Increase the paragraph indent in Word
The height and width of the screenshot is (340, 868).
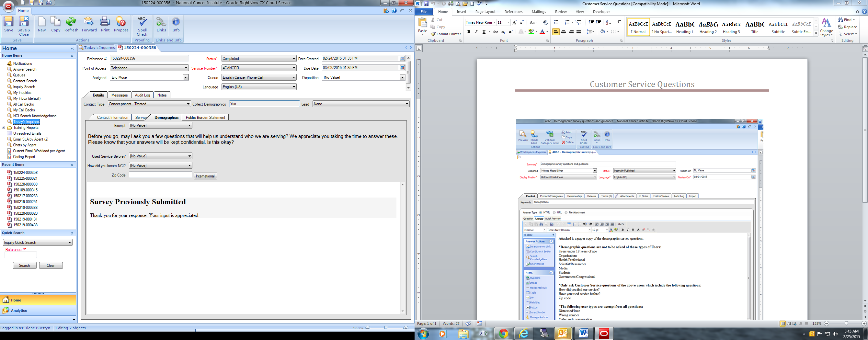(599, 23)
